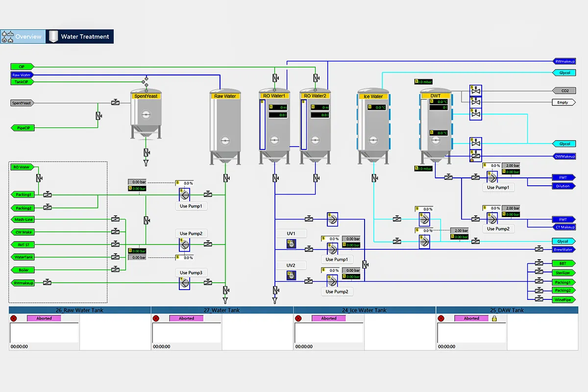
Task: Click the 0.0 mbar readout above the DWT tank
Action: pos(424,82)
